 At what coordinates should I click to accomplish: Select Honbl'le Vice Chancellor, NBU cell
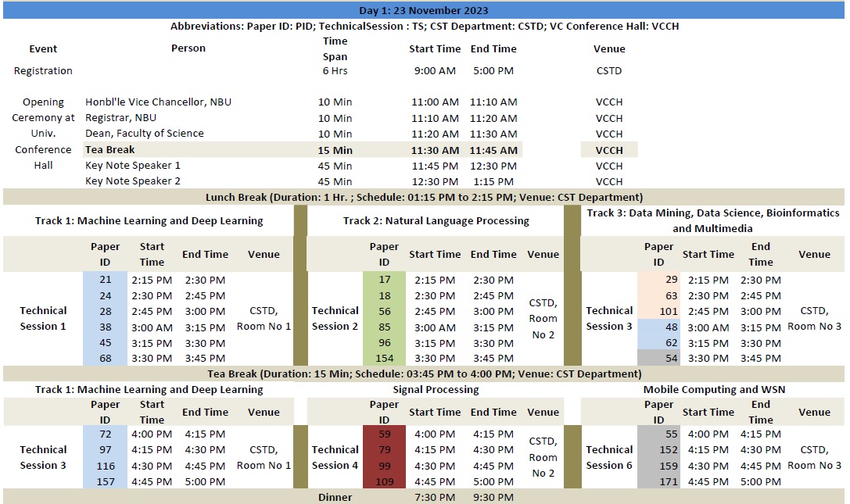158,102
